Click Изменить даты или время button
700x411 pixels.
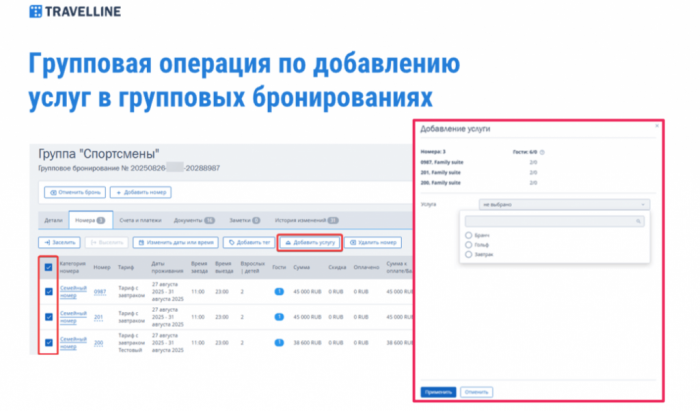pos(175,243)
